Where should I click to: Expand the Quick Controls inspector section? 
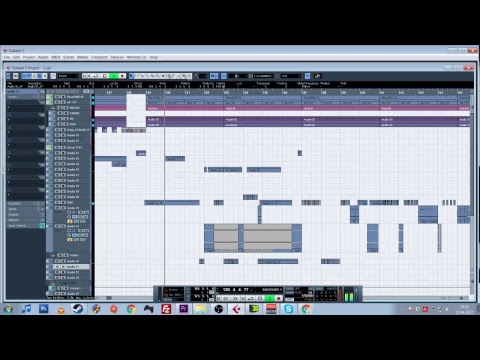pyautogui.click(x=23, y=226)
